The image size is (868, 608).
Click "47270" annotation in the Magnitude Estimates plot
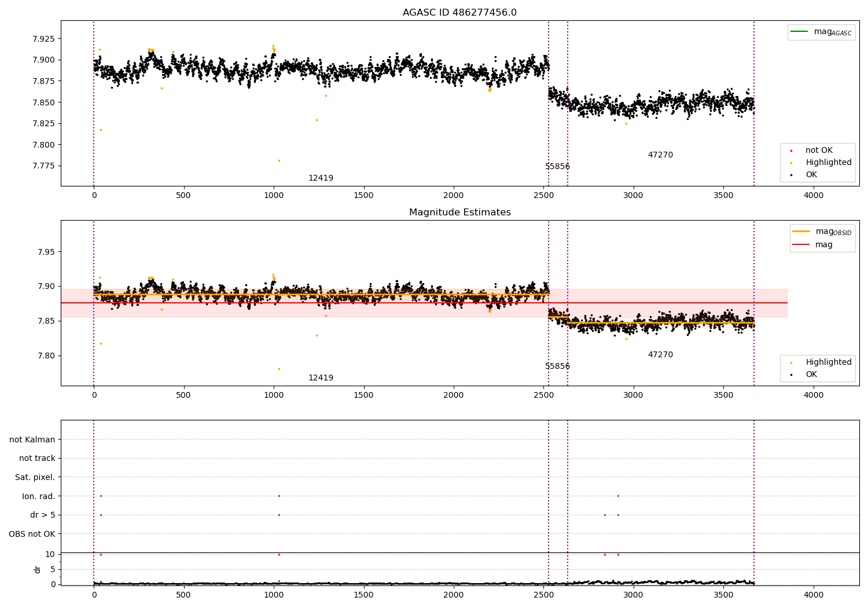pyautogui.click(x=660, y=355)
